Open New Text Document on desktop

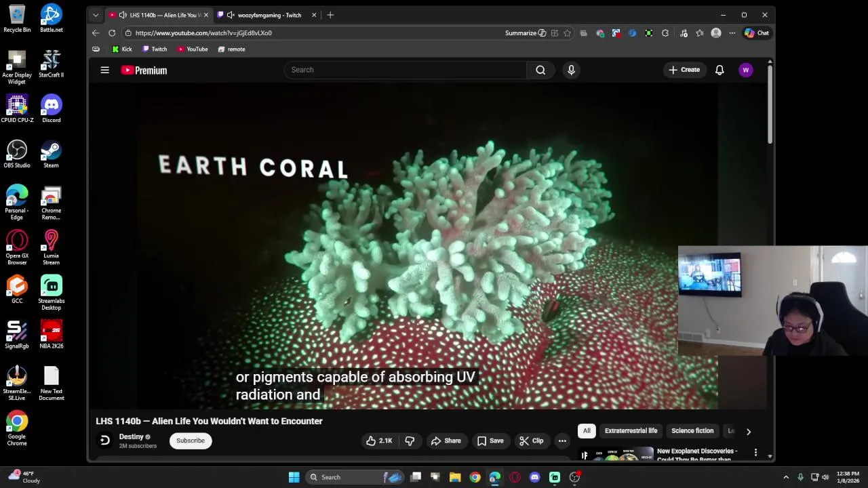click(52, 383)
